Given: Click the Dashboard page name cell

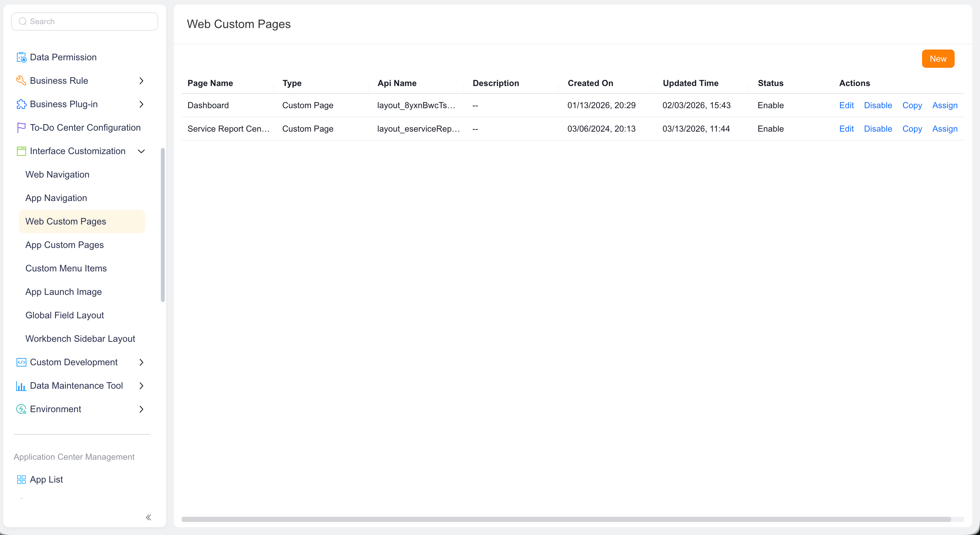Looking at the screenshot, I should coord(208,106).
